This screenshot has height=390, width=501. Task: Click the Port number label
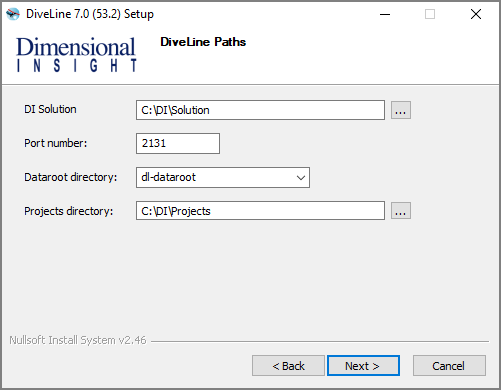click(x=56, y=143)
